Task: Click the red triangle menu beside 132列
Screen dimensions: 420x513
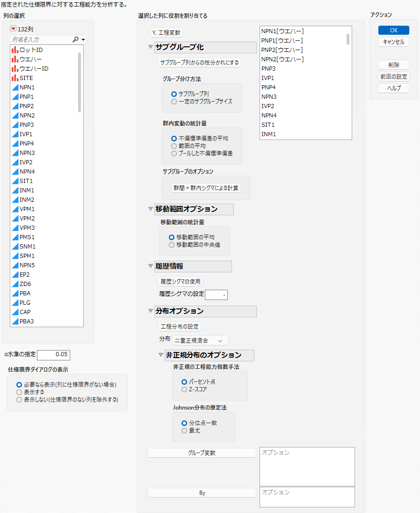Action: [x=13, y=29]
